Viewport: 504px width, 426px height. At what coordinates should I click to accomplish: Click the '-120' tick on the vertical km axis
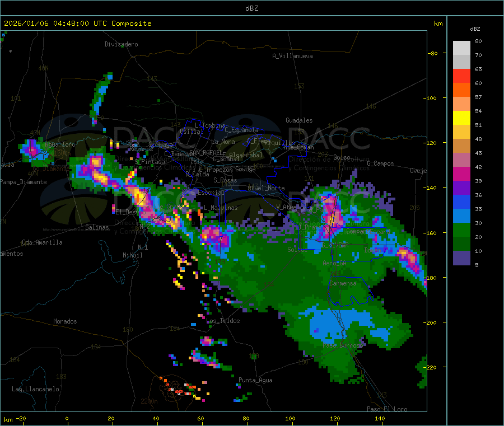(431, 143)
